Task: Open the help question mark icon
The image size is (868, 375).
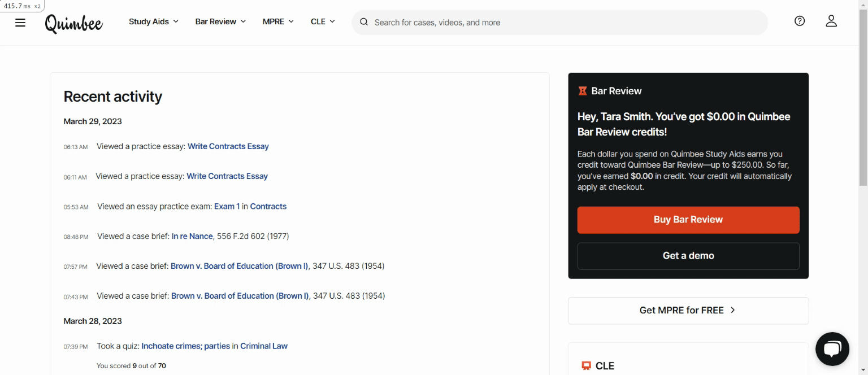Action: [800, 21]
